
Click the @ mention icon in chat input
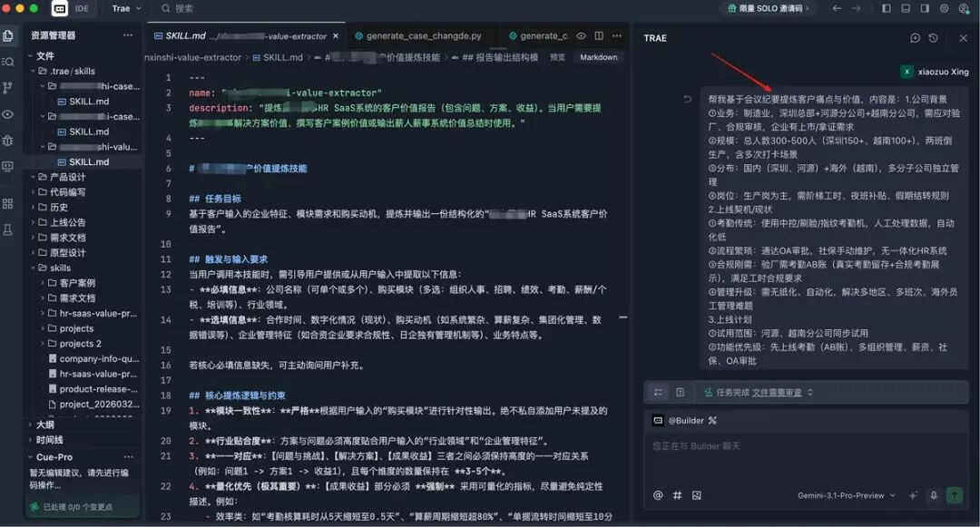pyautogui.click(x=658, y=495)
